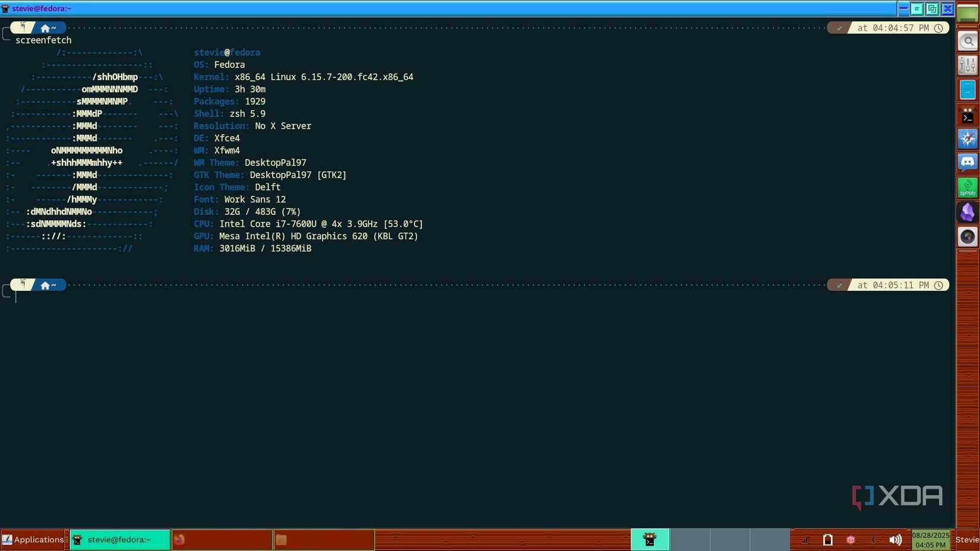Click the volume speaker tray icon
This screenshot has width=980, height=551.
coord(895,540)
